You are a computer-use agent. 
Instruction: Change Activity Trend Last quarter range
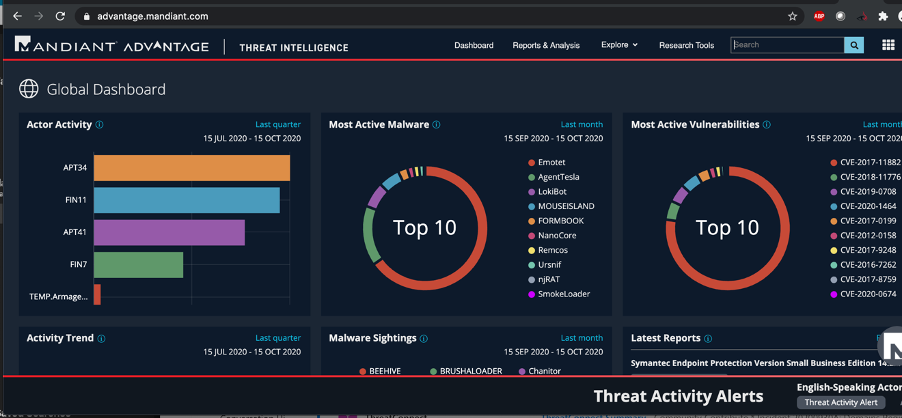click(x=278, y=338)
